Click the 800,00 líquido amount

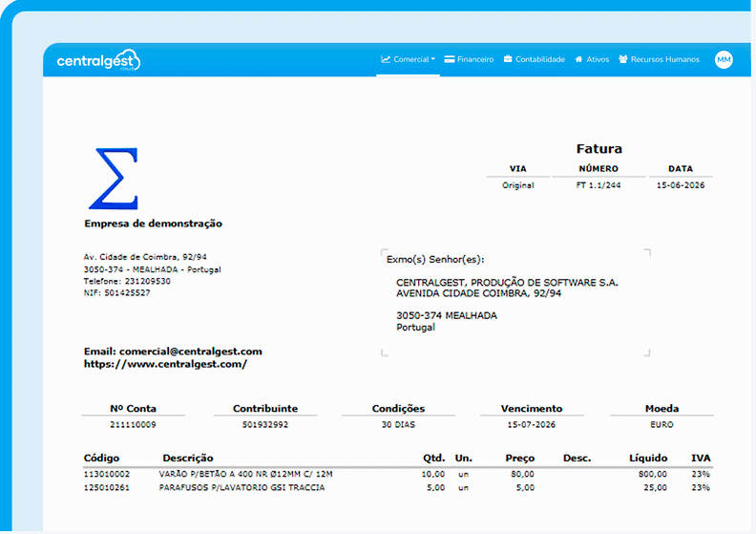coord(653,474)
